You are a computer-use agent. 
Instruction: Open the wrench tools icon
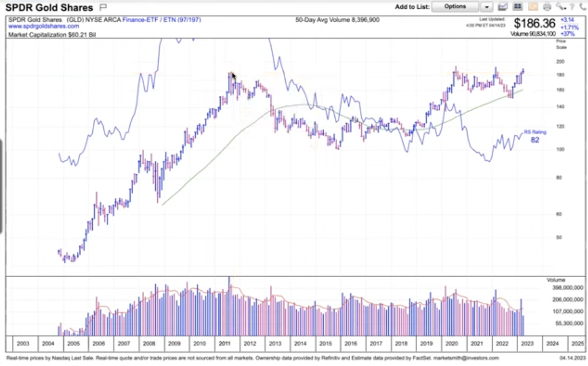(x=560, y=7)
